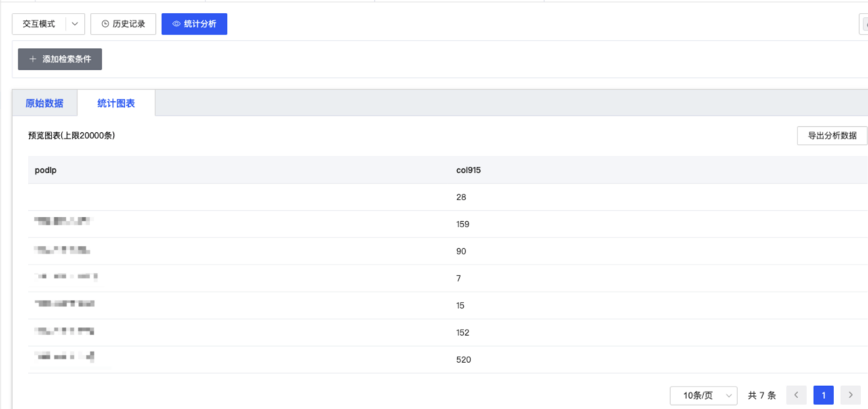
Task: Select page 1 in pagination
Action: coord(823,395)
